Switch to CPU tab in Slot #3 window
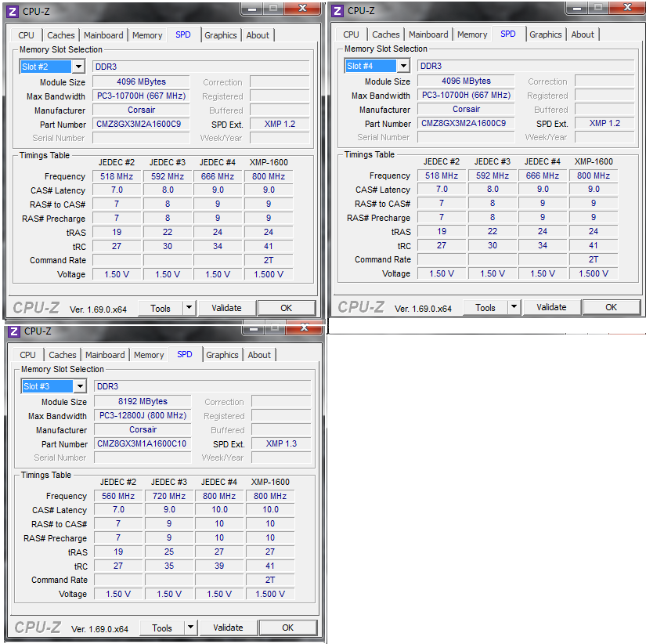Screen dimensions: 646x644 click(x=27, y=355)
